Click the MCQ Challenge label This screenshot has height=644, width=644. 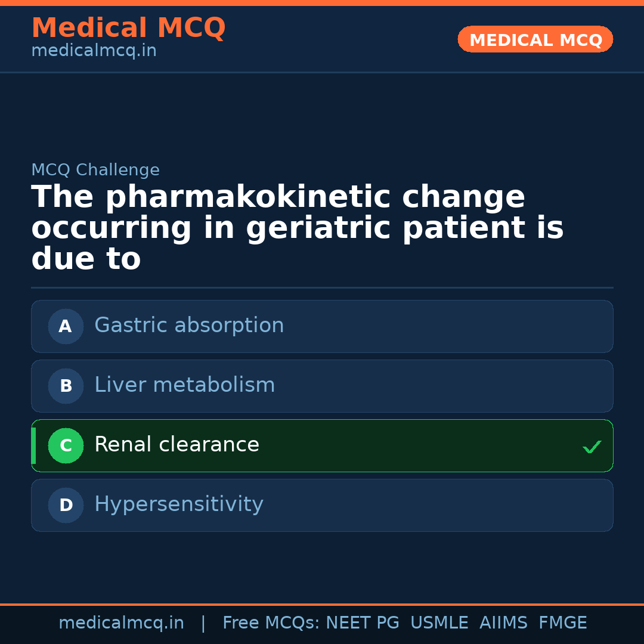(95, 170)
